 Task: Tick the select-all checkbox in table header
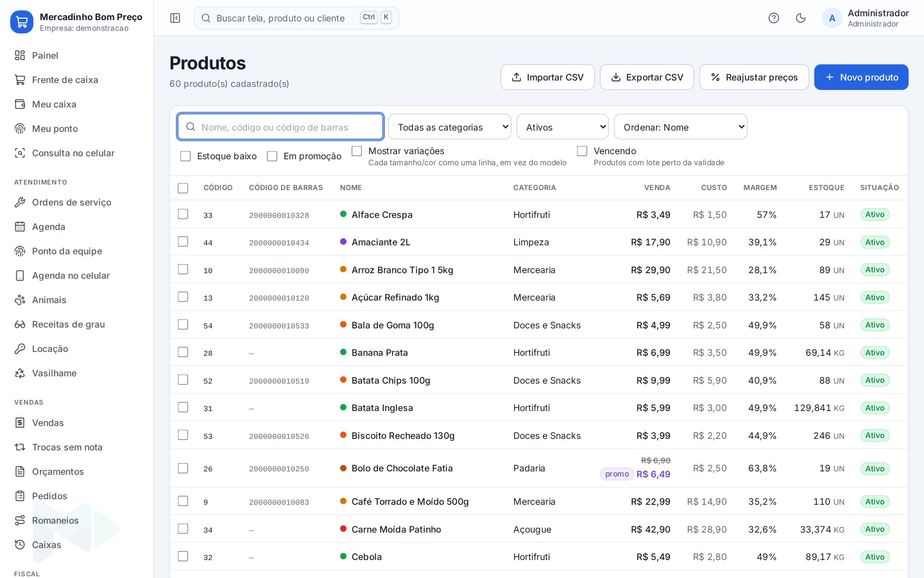point(183,188)
